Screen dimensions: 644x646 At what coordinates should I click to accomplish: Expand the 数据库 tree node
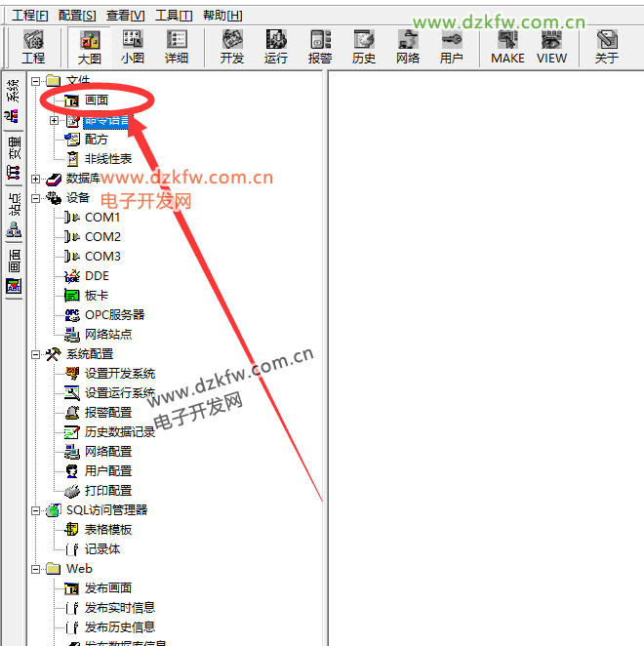36,179
